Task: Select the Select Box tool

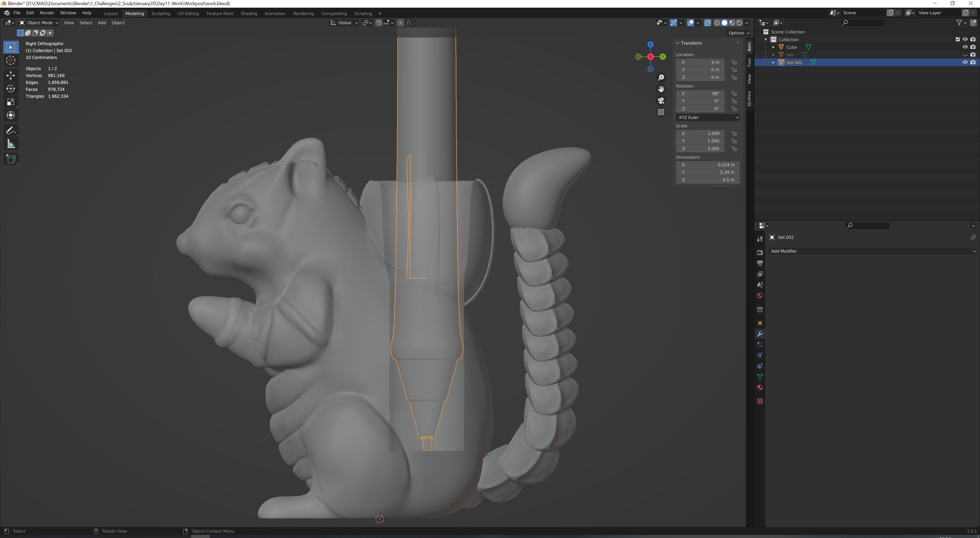Action: click(x=11, y=47)
